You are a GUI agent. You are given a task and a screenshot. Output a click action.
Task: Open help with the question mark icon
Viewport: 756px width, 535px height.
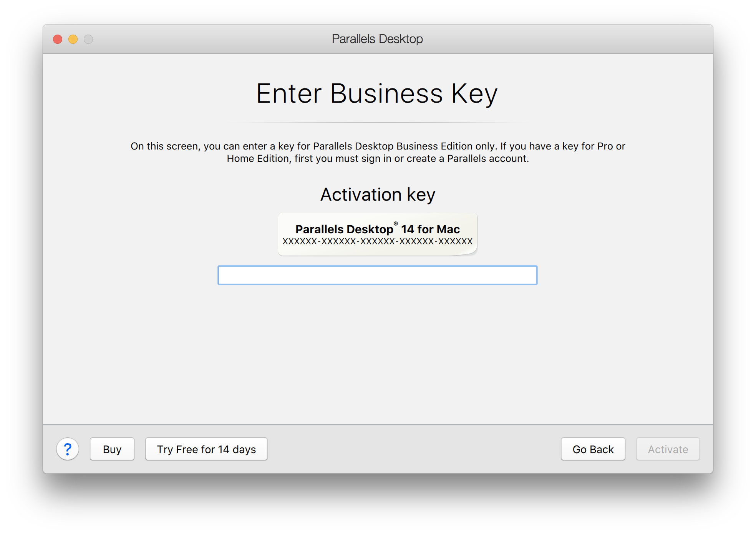(x=68, y=449)
